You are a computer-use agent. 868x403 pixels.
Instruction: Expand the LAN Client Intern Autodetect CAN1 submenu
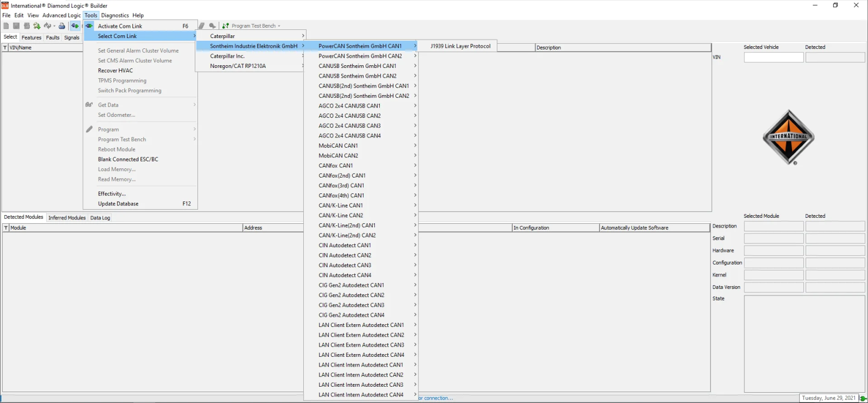coord(415,364)
